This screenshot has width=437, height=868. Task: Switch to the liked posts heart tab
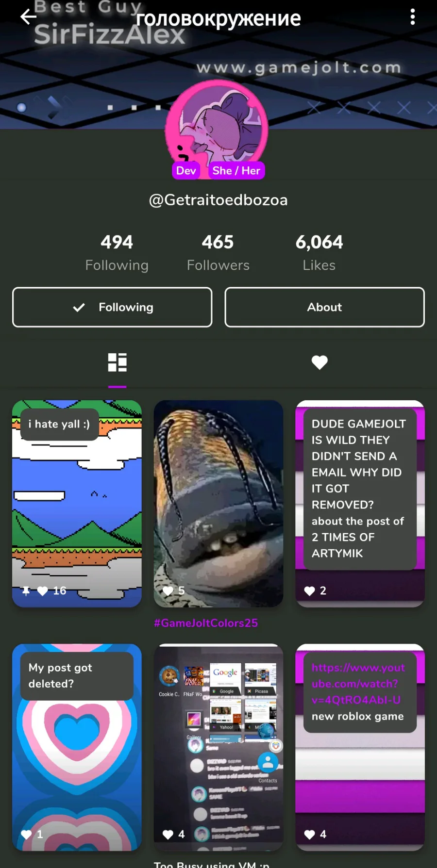319,362
